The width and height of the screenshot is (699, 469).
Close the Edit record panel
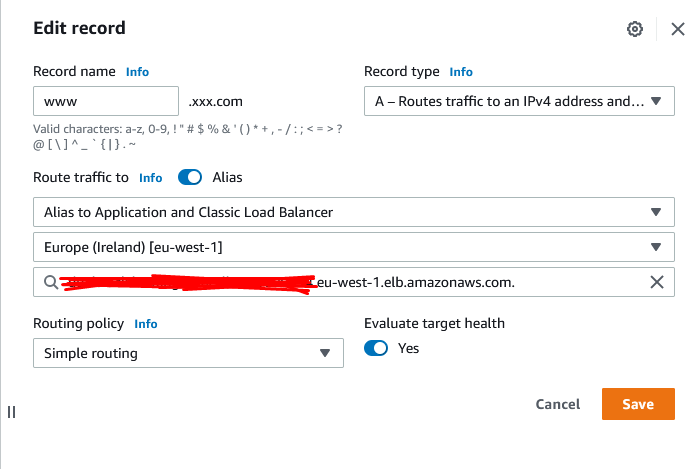(x=678, y=29)
